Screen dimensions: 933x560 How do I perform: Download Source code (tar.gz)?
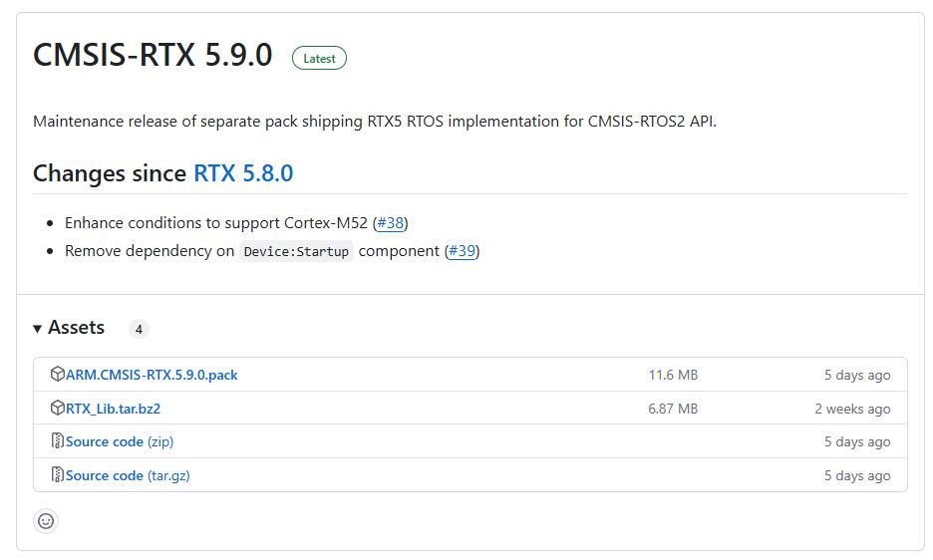pyautogui.click(x=128, y=475)
